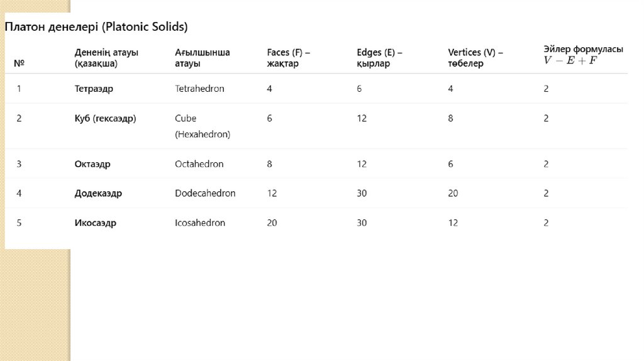
Task: Click the "Куб (гексаэдр)" cell
Action: tap(106, 118)
